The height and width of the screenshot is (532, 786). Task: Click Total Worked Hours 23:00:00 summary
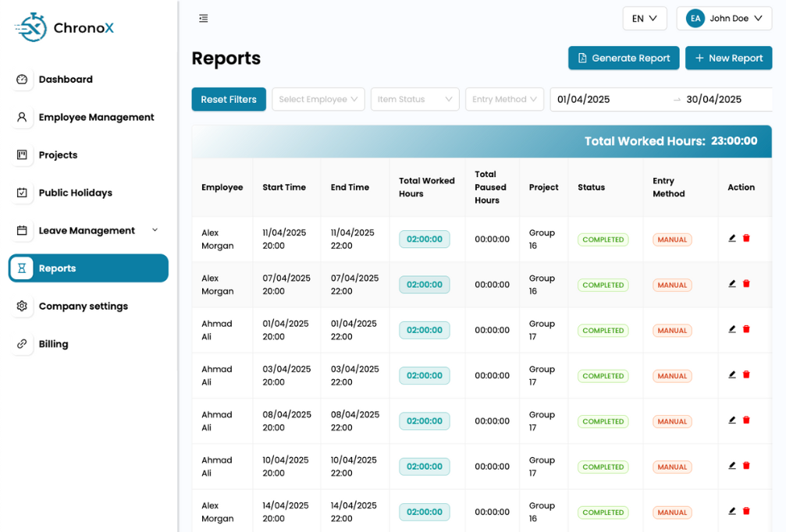[670, 140]
